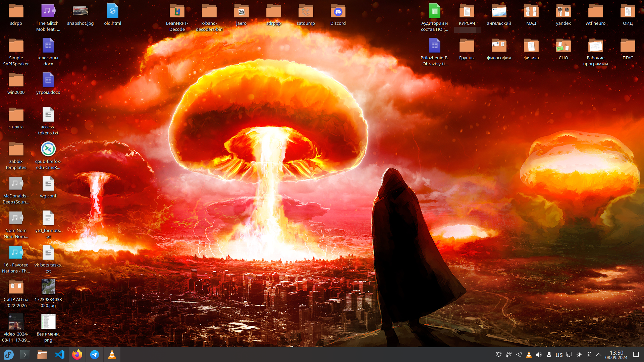This screenshot has height=362, width=644.
Task: Select the КУРСАЧ folder
Action: pyautogui.click(x=467, y=15)
